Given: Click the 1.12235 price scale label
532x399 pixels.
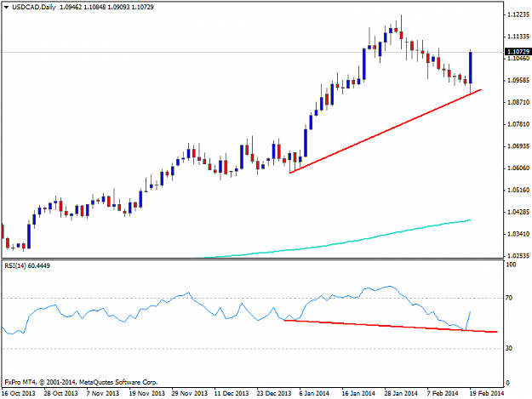Looking at the screenshot, I should pos(518,14).
